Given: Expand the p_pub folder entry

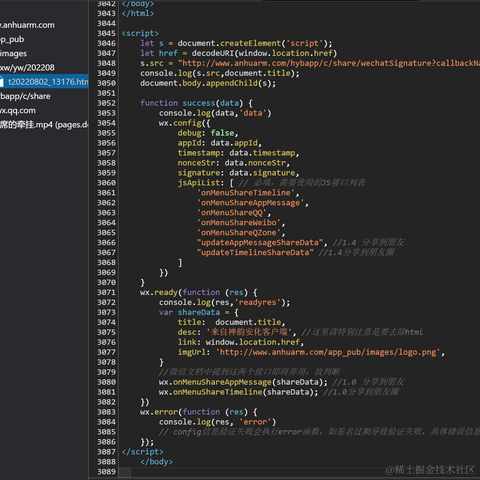Looking at the screenshot, I should coord(12,39).
